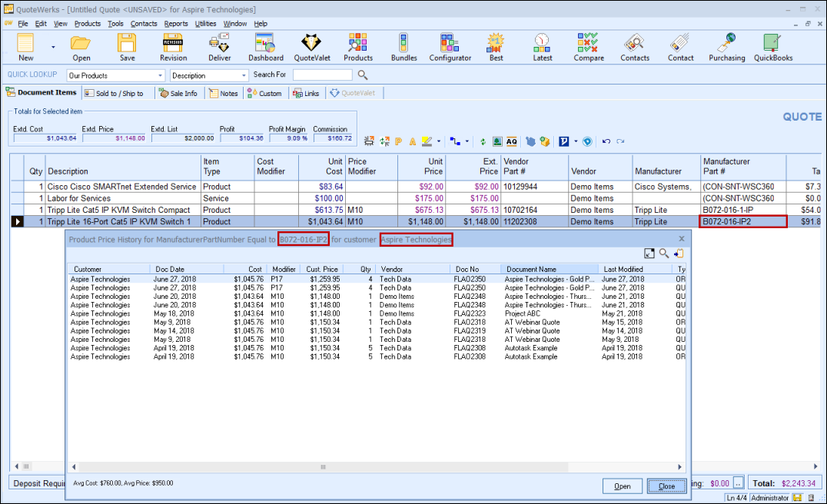Expand the Our Products lookup dropdown

point(161,75)
